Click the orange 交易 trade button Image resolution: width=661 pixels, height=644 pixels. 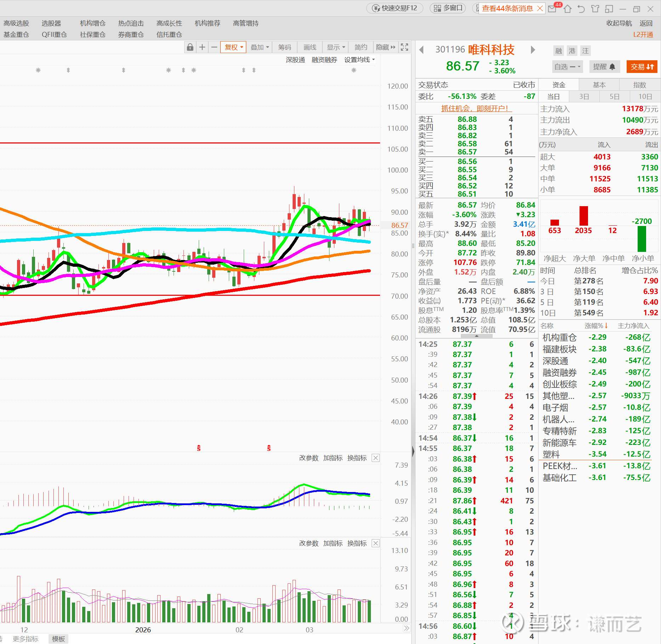[x=642, y=67]
